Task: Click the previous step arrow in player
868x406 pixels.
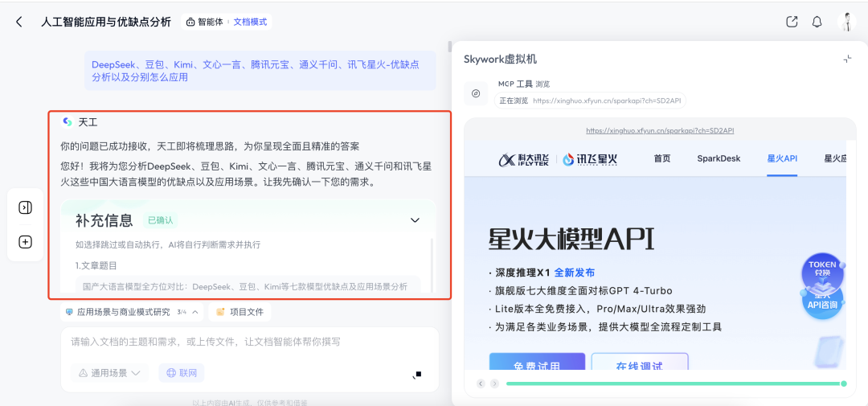Action: pos(481,383)
